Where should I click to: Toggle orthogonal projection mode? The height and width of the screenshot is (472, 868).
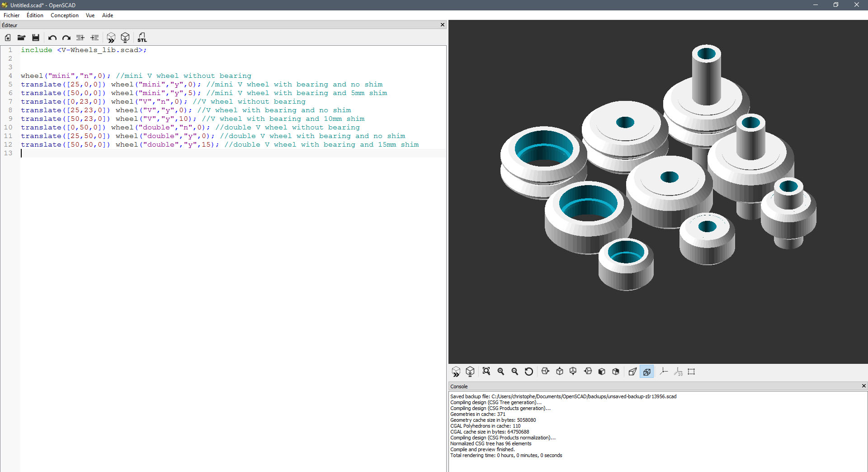click(646, 372)
